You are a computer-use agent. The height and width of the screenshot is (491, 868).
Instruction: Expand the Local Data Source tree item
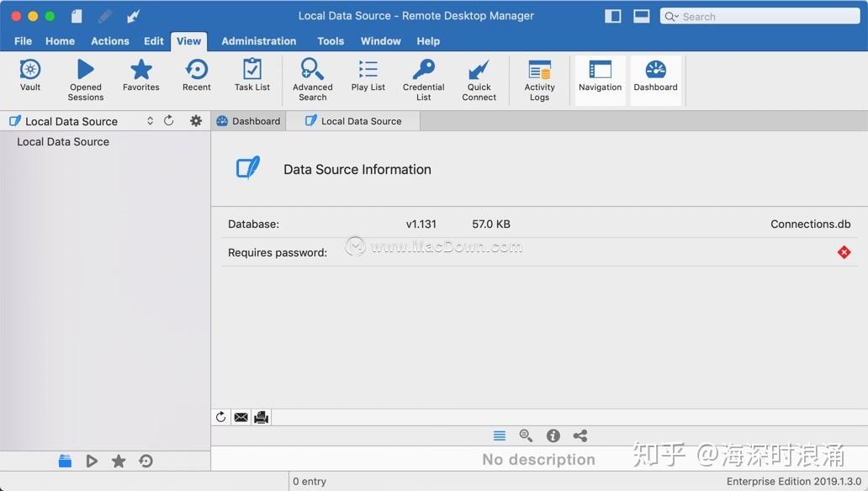pyautogui.click(x=62, y=141)
